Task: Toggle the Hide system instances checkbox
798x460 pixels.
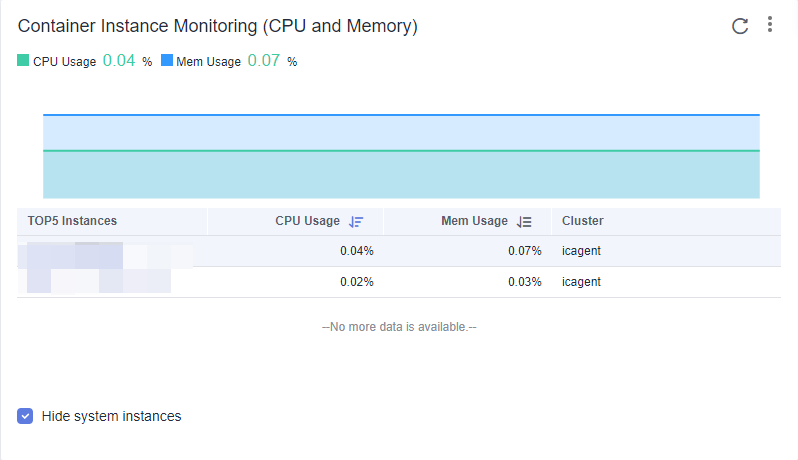Action: pyautogui.click(x=25, y=416)
